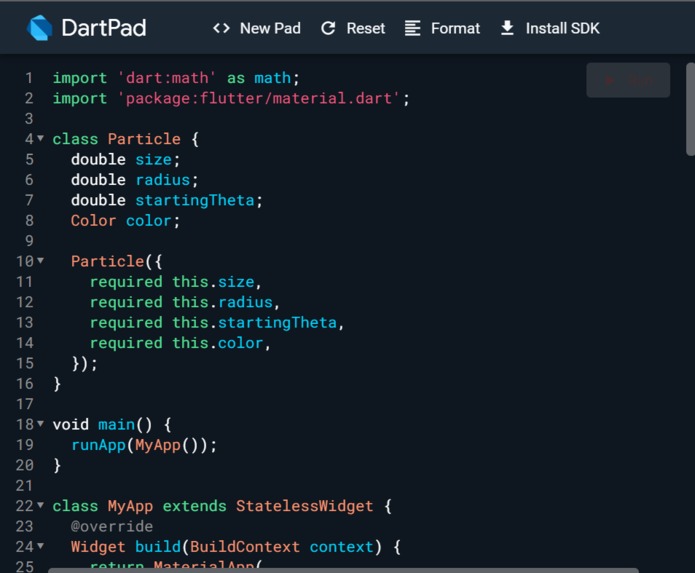
Task: Click the DartPad logo icon
Action: (39, 28)
